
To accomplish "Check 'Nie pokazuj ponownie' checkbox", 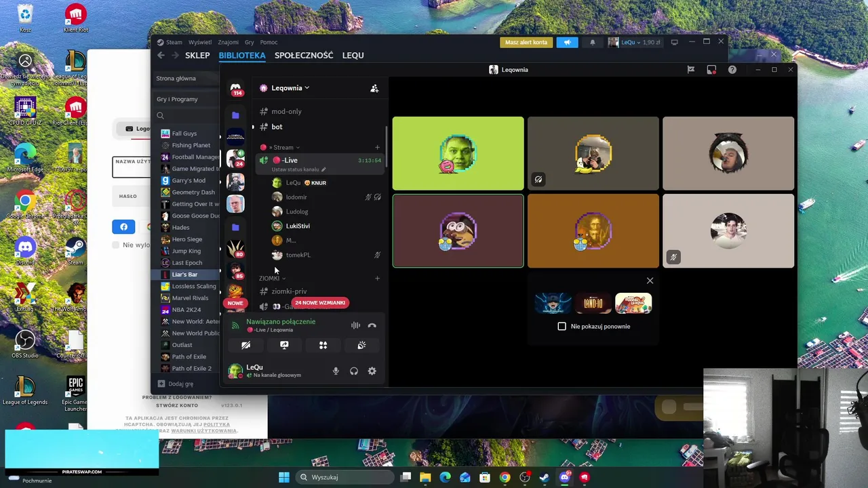I will pos(561,326).
